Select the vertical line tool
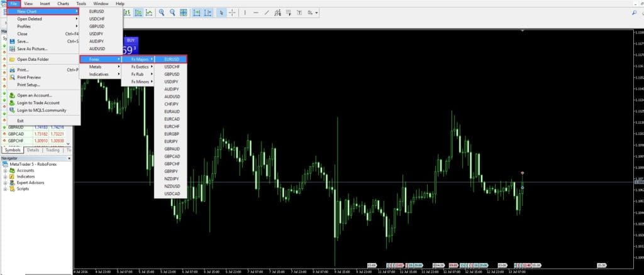The height and width of the screenshot is (275, 644). pyautogui.click(x=245, y=13)
